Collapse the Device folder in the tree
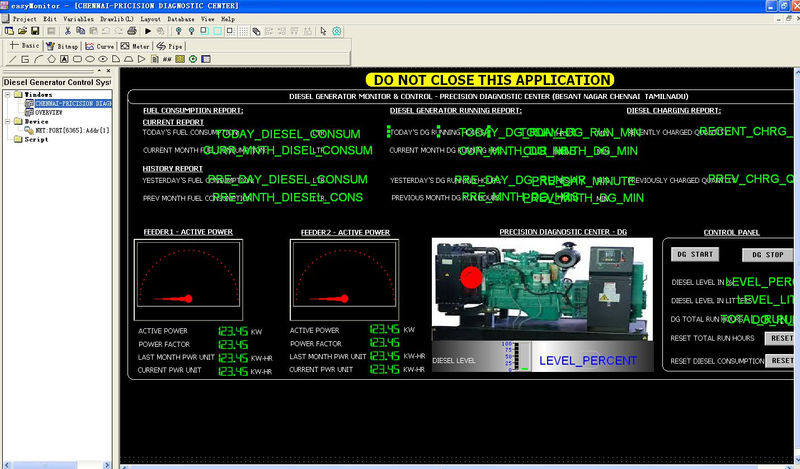The image size is (800, 469). click(x=8, y=121)
